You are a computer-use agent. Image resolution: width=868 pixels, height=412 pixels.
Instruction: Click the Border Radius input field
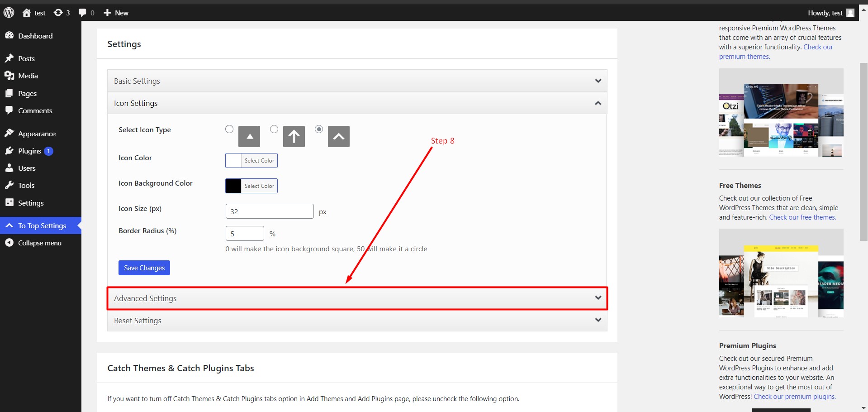(245, 234)
